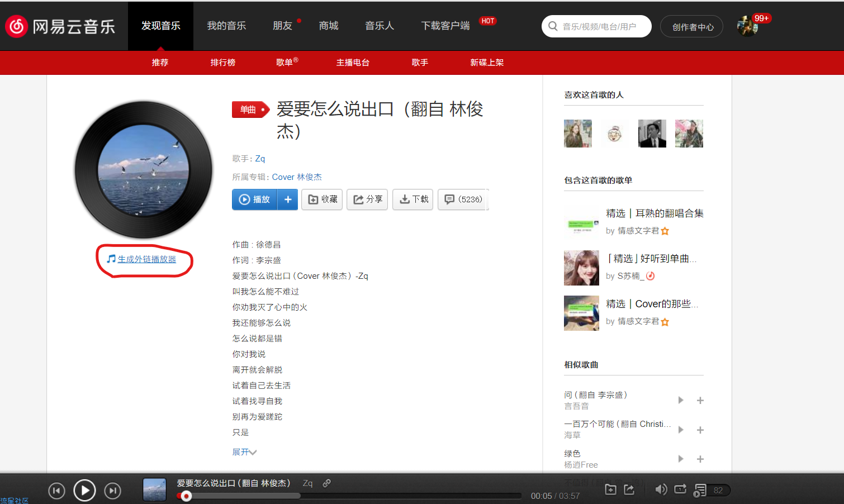Expand lyrics with 展开
The image size is (844, 504).
pos(244,452)
